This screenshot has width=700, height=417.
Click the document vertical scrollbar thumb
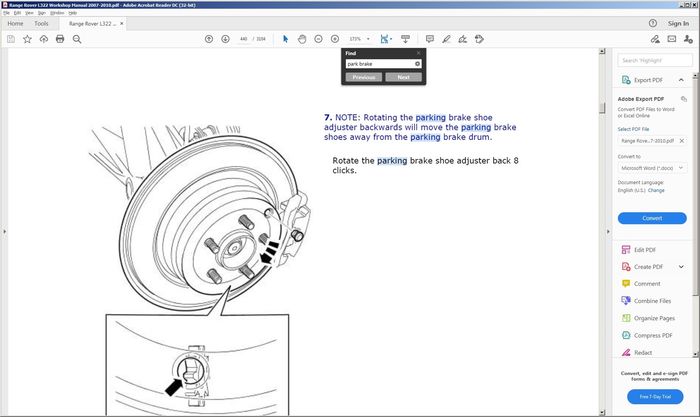pyautogui.click(x=602, y=108)
